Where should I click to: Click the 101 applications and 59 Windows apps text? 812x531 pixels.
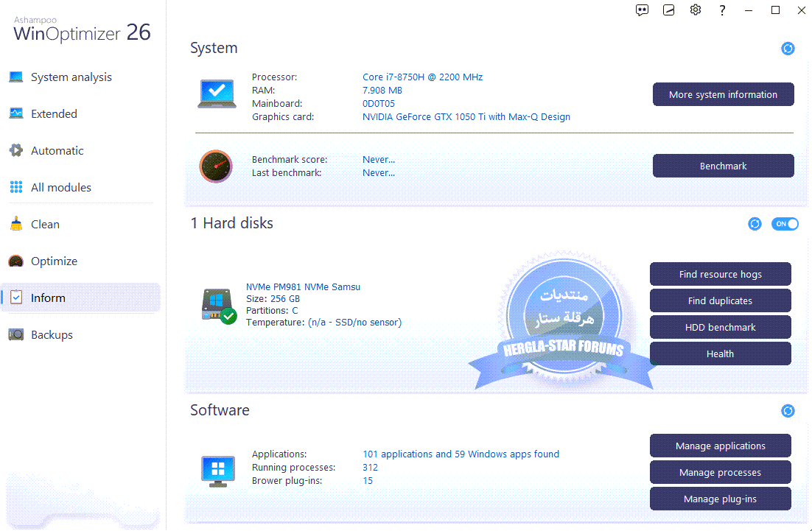(461, 454)
